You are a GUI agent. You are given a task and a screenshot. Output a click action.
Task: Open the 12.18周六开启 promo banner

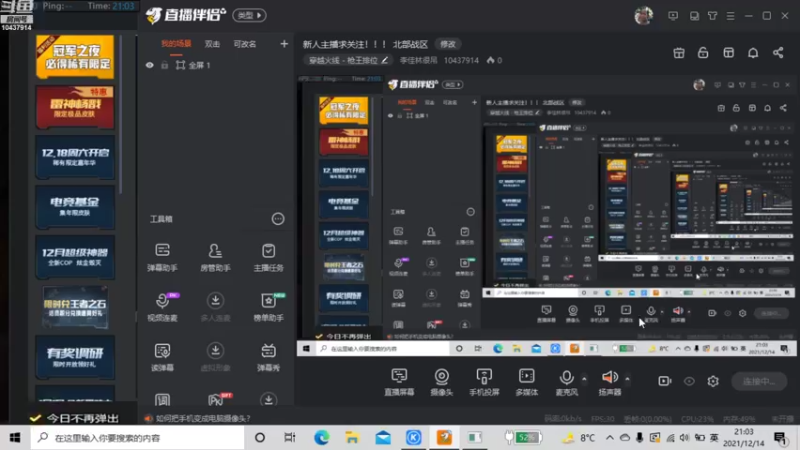[75, 157]
